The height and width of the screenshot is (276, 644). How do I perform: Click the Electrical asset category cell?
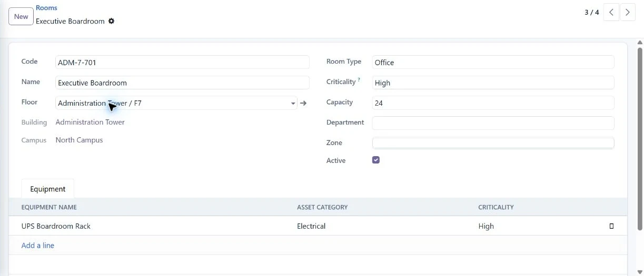(x=311, y=226)
